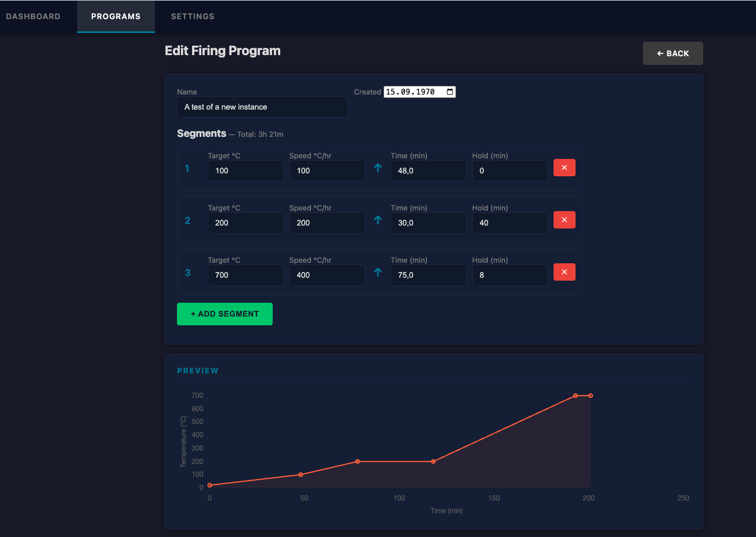
Task: Open the Dashboard tab
Action: (x=33, y=16)
